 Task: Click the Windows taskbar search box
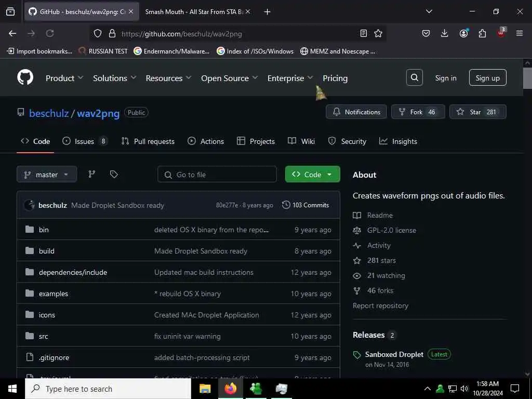(108, 389)
